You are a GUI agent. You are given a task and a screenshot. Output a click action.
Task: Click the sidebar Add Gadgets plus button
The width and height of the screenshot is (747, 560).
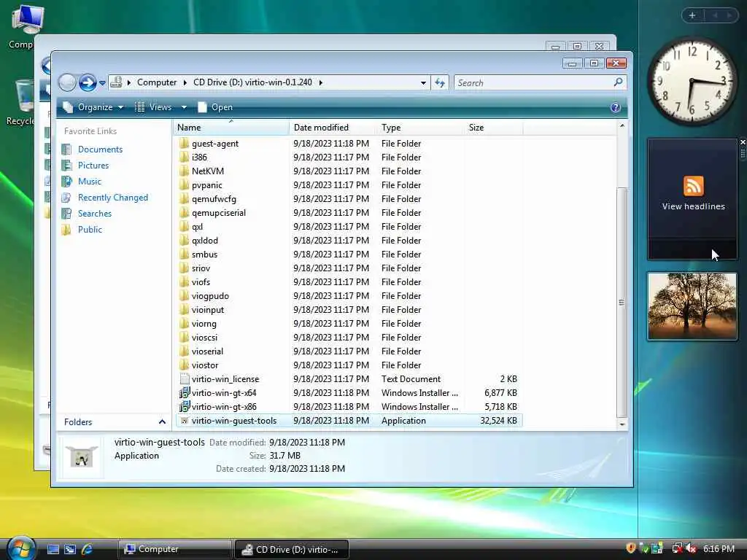click(692, 15)
